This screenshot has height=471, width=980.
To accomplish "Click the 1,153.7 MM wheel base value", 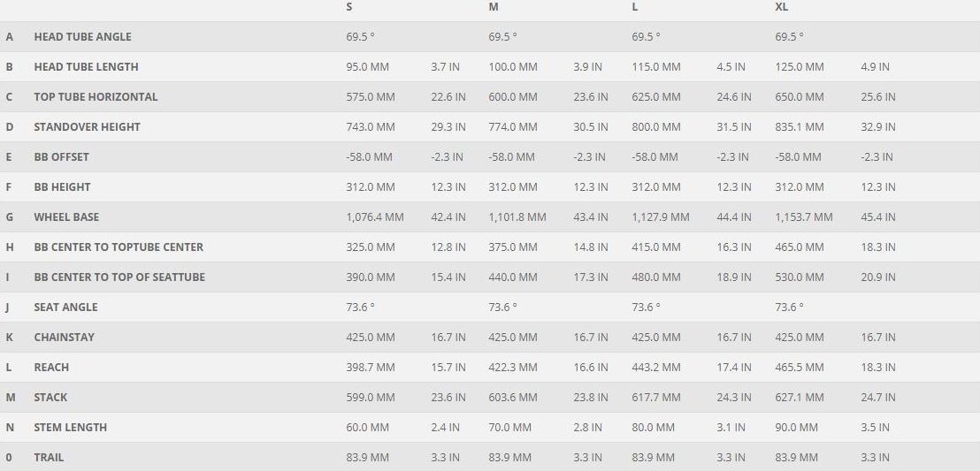I will (x=803, y=217).
